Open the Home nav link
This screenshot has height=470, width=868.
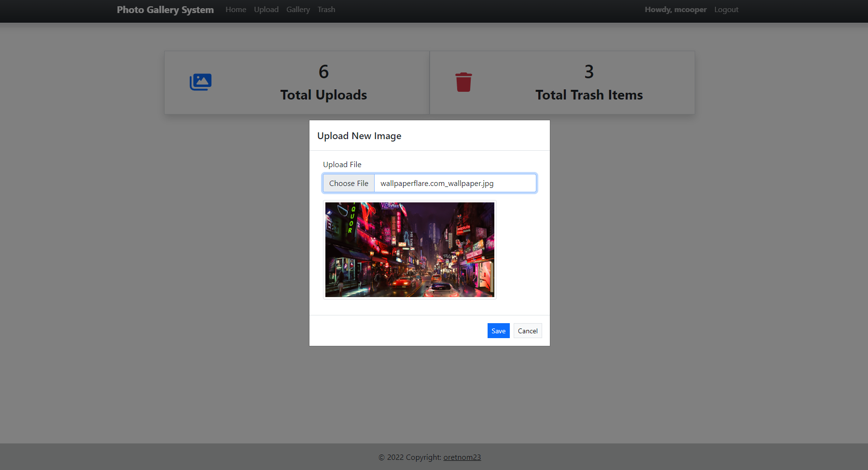pyautogui.click(x=236, y=10)
